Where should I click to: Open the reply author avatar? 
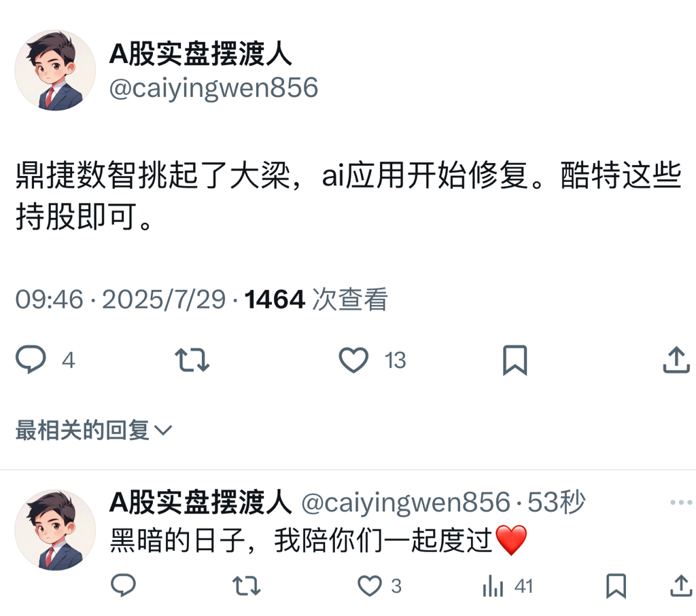pyautogui.click(x=55, y=530)
